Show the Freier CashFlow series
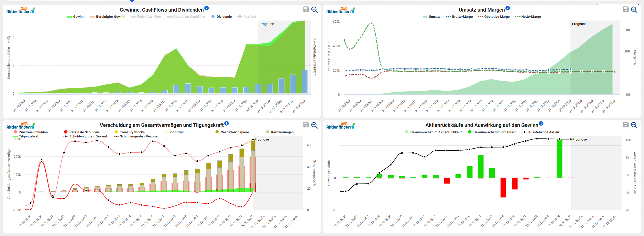Viewport: 644px width, 236px height. tap(149, 17)
